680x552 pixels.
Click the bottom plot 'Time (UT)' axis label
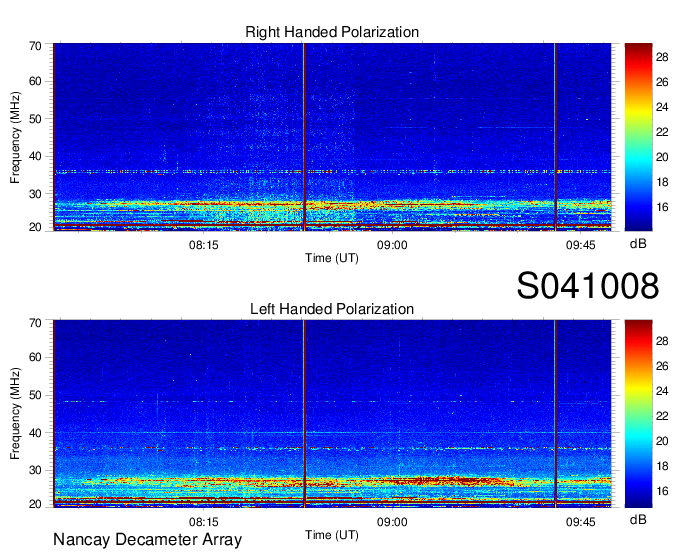332,535
